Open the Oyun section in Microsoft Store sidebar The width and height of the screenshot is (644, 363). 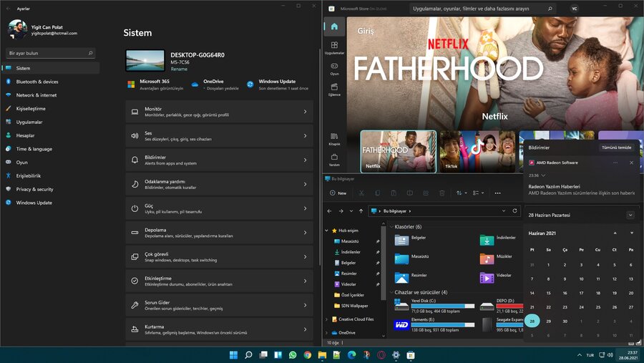[334, 68]
